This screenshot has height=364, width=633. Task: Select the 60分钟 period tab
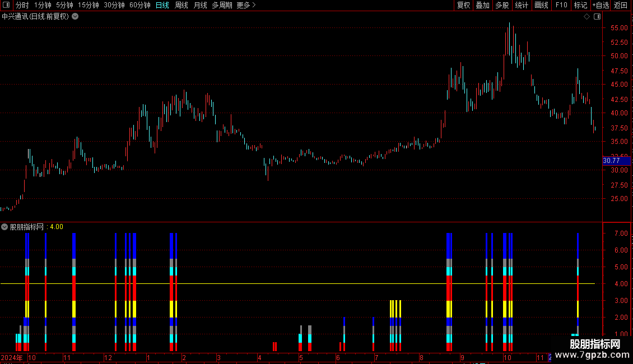coord(140,5)
